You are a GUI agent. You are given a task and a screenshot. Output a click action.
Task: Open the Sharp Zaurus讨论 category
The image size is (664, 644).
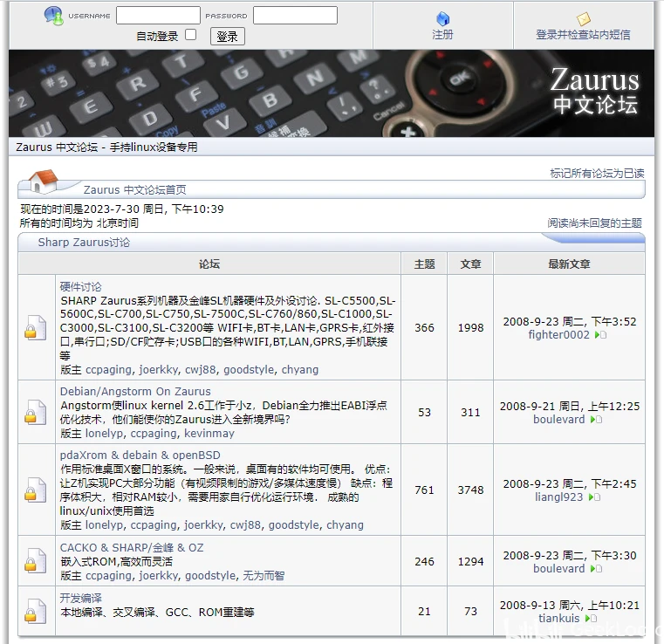coord(84,243)
